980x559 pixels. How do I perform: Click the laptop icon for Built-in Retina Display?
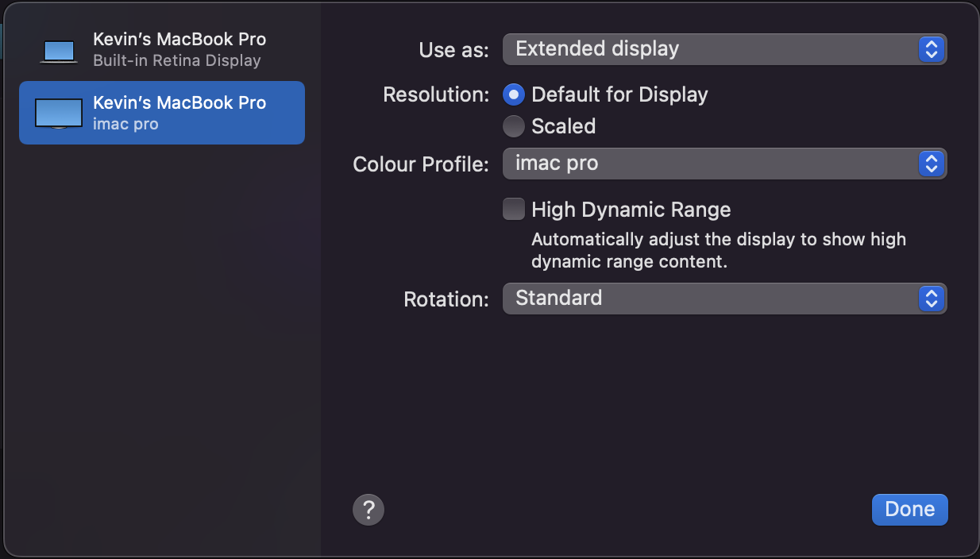pos(59,52)
